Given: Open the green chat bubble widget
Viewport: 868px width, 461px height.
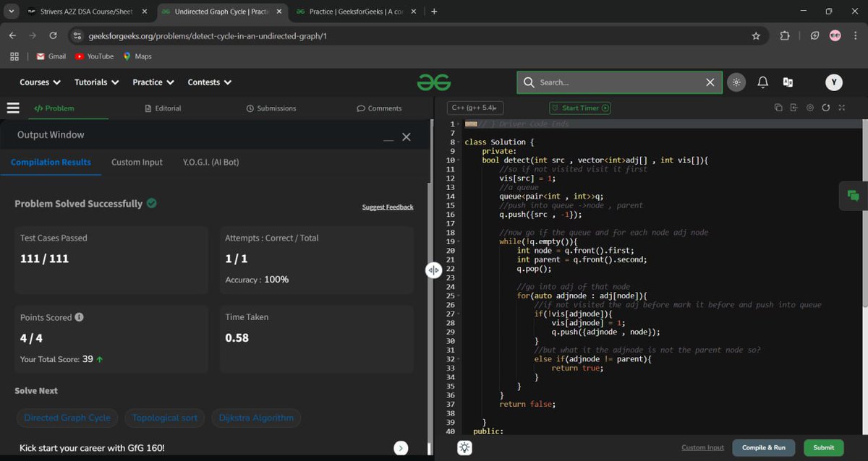Looking at the screenshot, I should click(x=854, y=195).
